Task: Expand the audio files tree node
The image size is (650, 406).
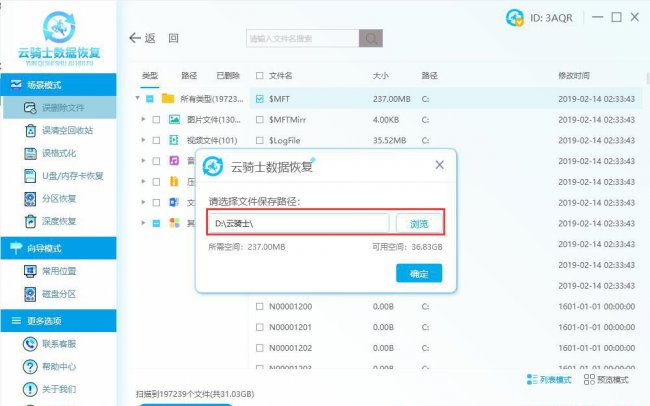Action: click(143, 160)
